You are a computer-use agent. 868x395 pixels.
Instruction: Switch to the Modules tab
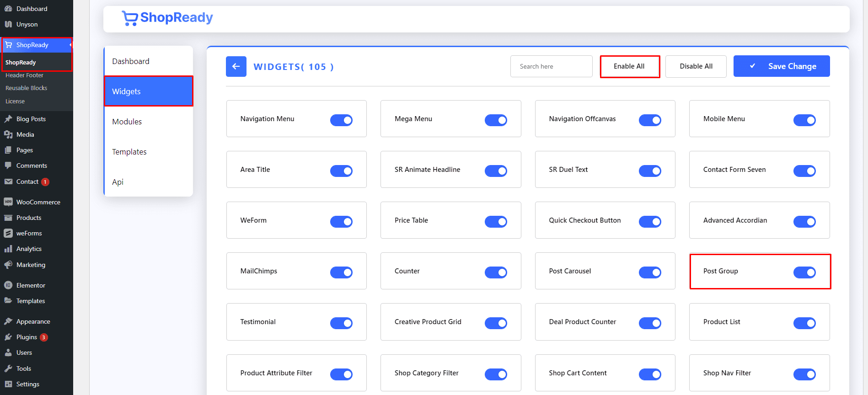[127, 122]
